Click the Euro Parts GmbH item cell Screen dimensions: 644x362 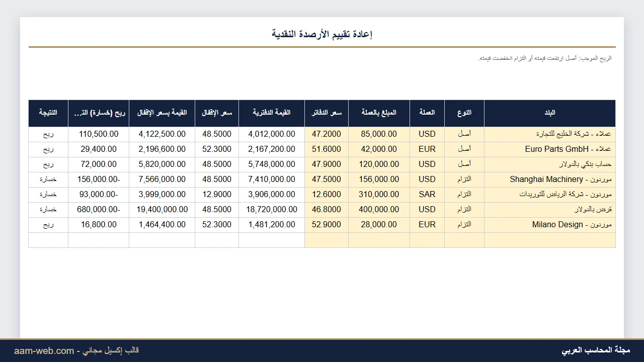550,149
